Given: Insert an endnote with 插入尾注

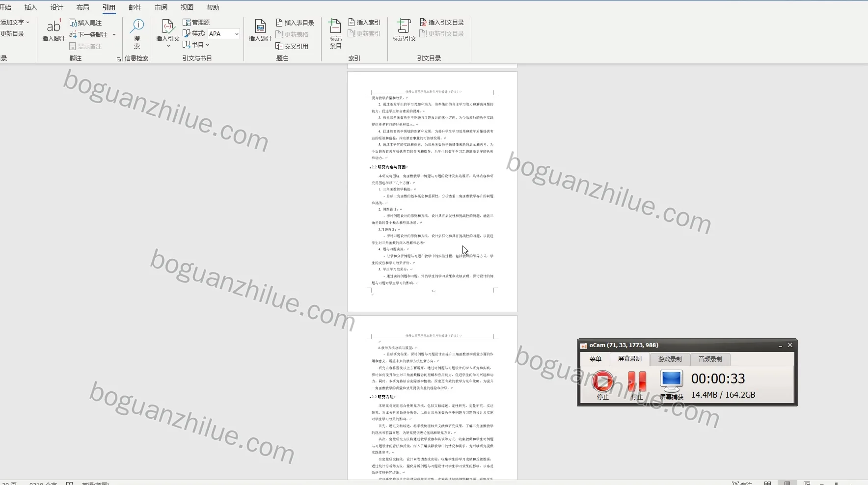Looking at the screenshot, I should point(85,23).
